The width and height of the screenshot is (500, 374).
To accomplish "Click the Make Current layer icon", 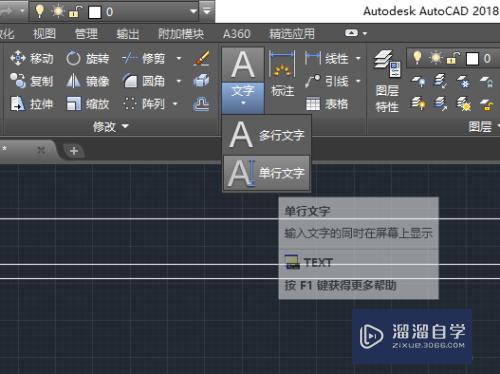I will 441,81.
